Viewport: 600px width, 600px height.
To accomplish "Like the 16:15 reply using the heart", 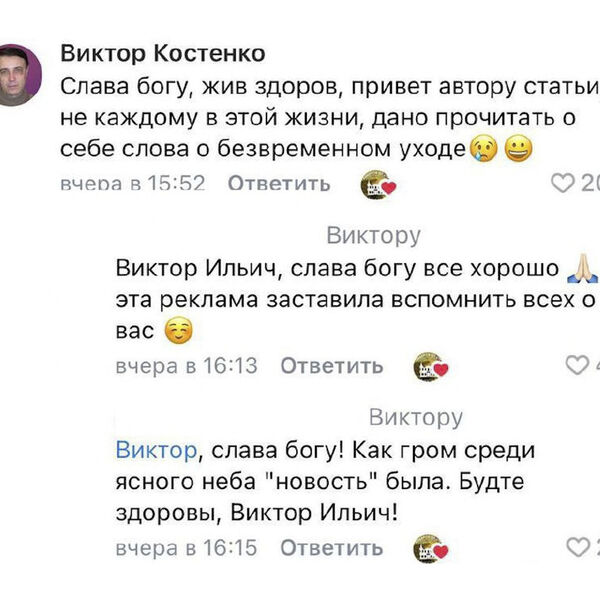I will [577, 547].
